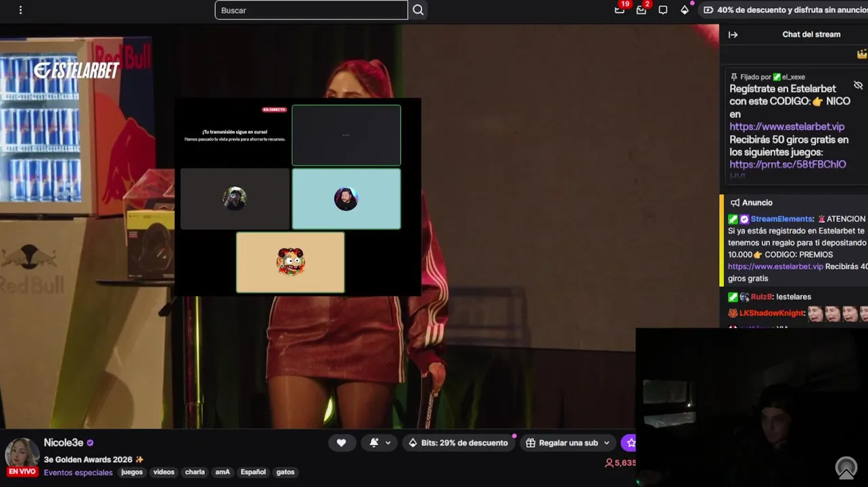Select the amA tag
Screen dimensions: 868x487
click(223, 472)
